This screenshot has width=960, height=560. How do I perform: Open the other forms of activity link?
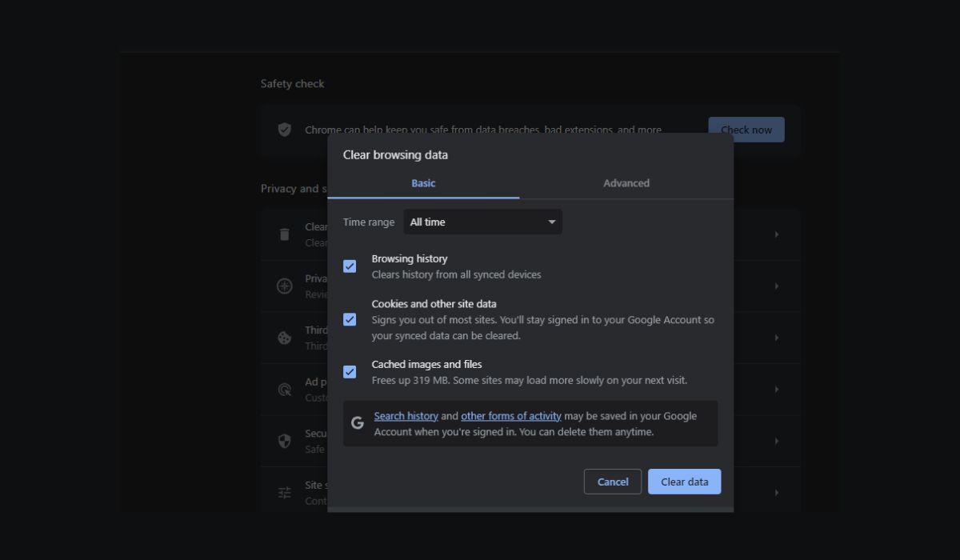tap(510, 416)
